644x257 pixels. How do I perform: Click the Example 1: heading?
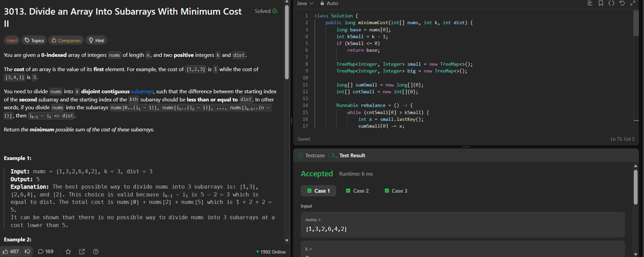[17, 159]
